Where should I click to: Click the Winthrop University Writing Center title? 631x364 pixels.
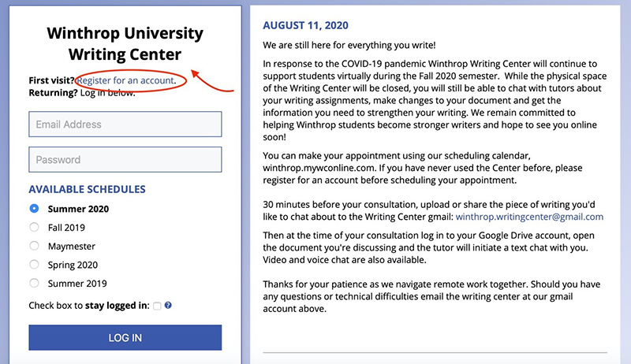pyautogui.click(x=125, y=43)
